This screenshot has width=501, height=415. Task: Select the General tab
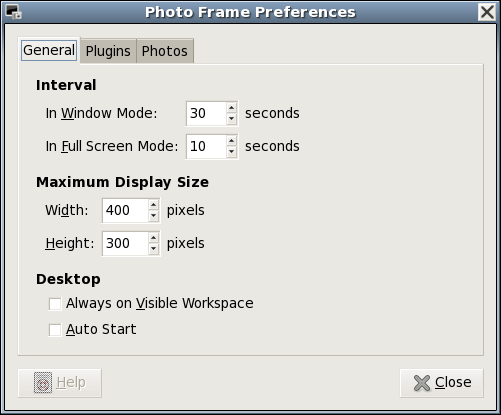pyautogui.click(x=49, y=50)
